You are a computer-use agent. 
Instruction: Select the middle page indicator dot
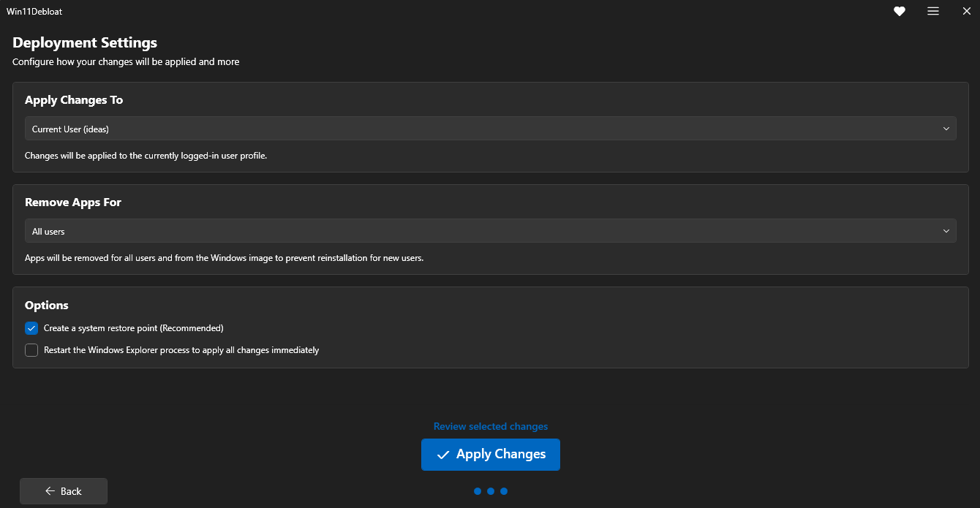491,491
